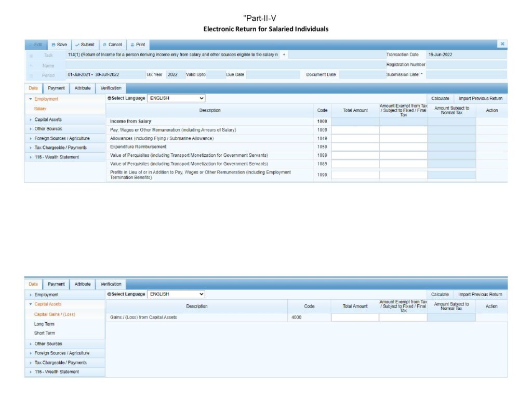Select Salary in the Employment sidebar

click(x=40, y=109)
